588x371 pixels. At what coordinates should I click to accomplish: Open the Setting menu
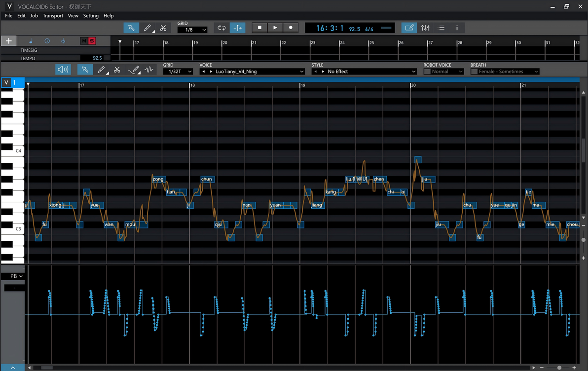(91, 16)
